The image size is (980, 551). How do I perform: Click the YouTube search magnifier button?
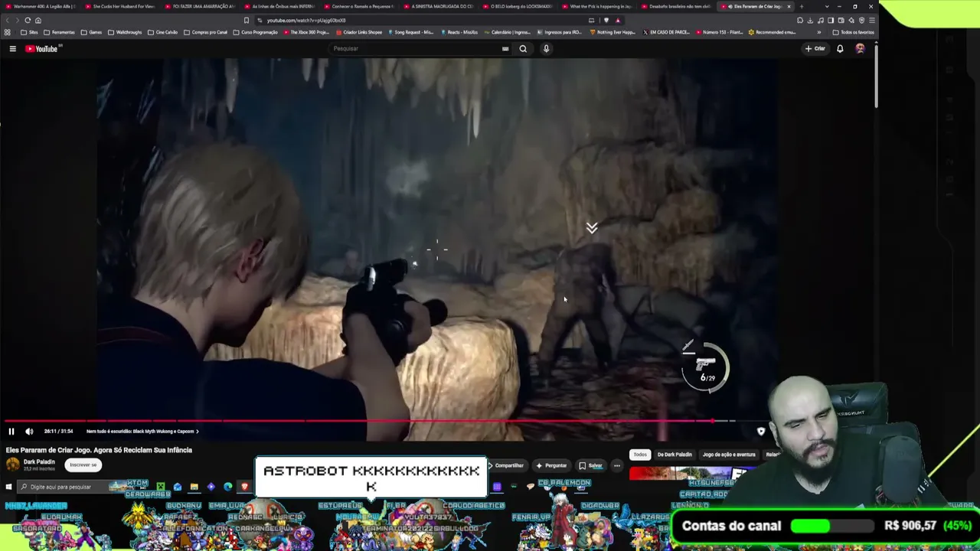(x=523, y=49)
